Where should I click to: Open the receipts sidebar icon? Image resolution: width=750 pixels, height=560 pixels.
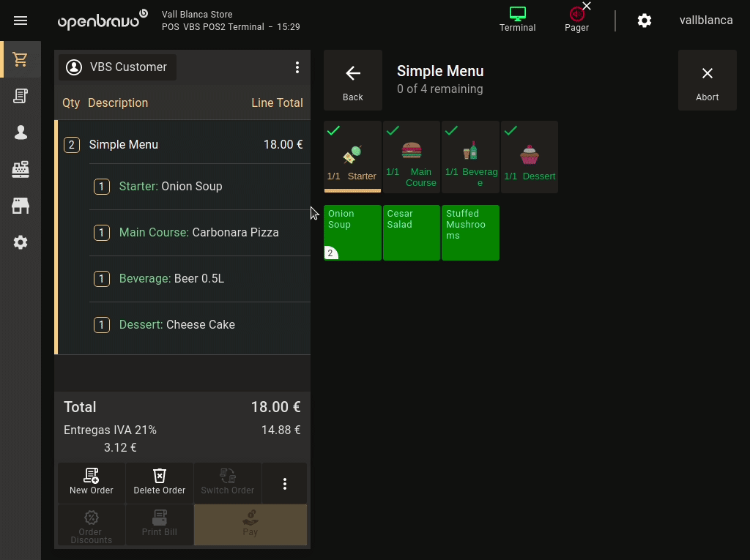coord(21,96)
